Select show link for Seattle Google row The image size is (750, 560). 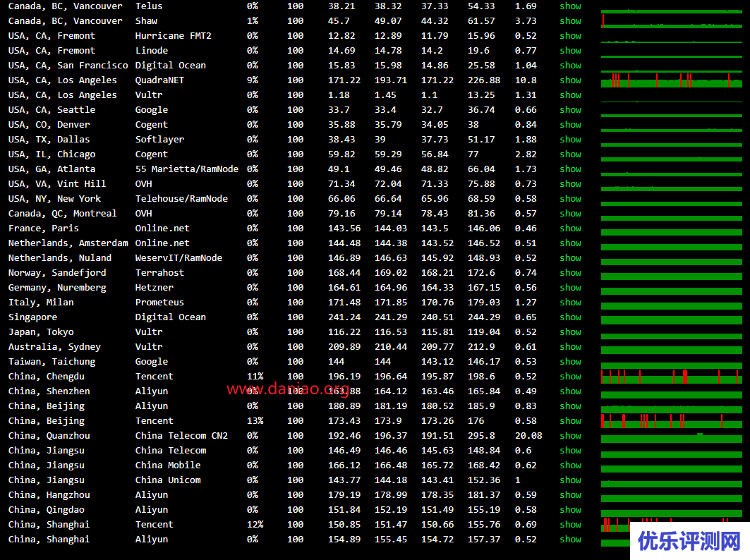pos(570,110)
